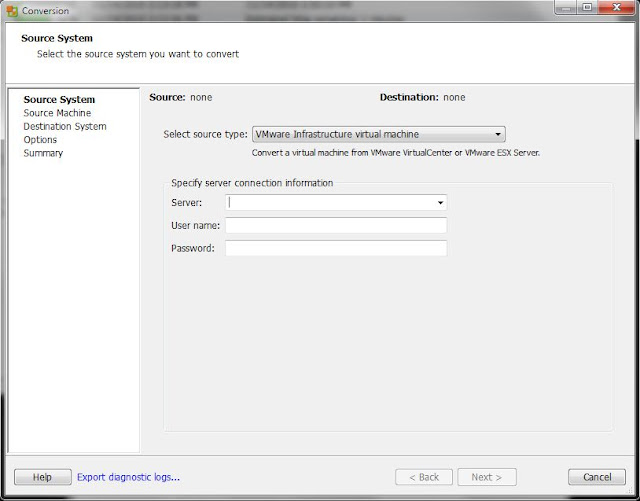This screenshot has height=501, width=640.
Task: Cancel the conversion wizard
Action: coord(597,477)
